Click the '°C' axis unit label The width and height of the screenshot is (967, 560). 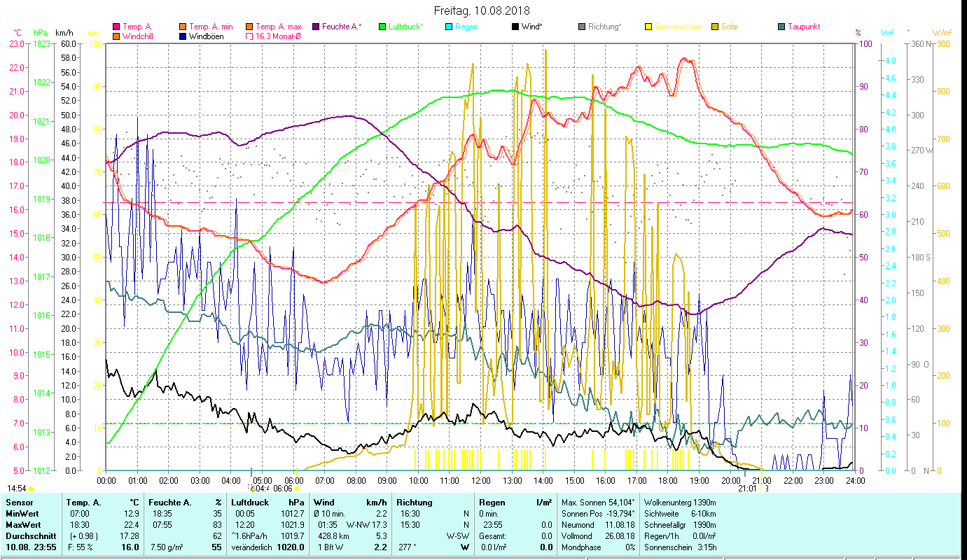[x=18, y=33]
